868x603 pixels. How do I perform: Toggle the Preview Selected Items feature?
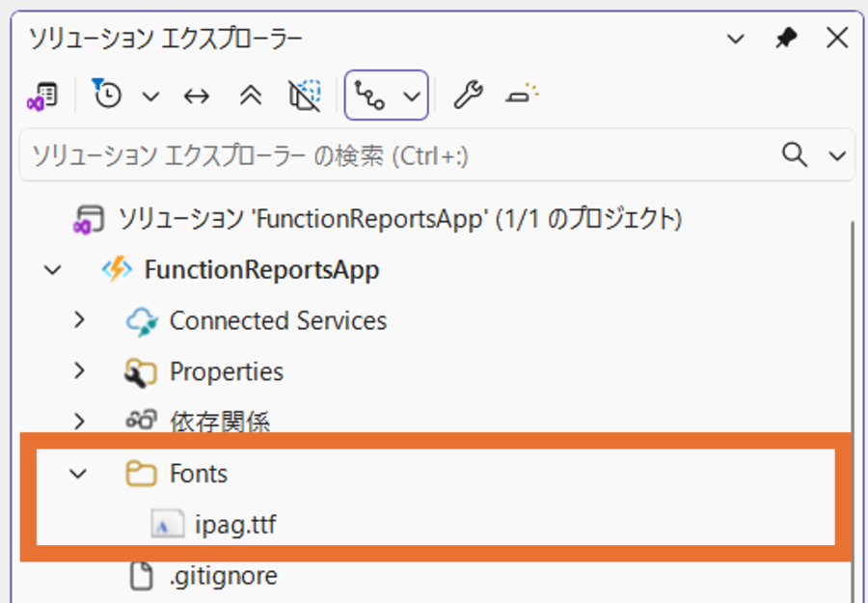pos(518,95)
